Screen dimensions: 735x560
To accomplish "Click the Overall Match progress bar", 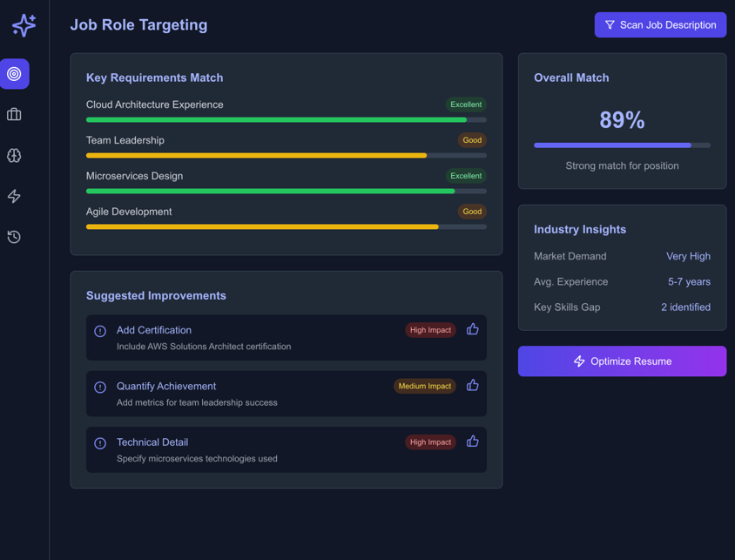I will pyautogui.click(x=622, y=145).
